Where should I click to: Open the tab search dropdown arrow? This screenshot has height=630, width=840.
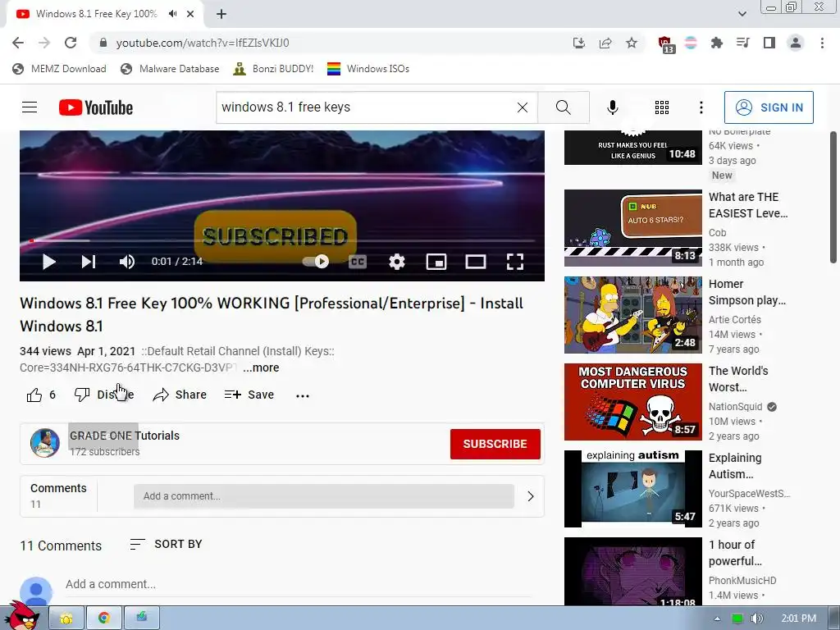[x=742, y=14]
